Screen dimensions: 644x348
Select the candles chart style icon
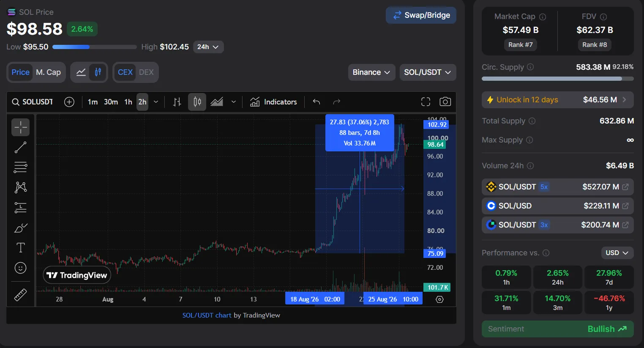tap(197, 102)
